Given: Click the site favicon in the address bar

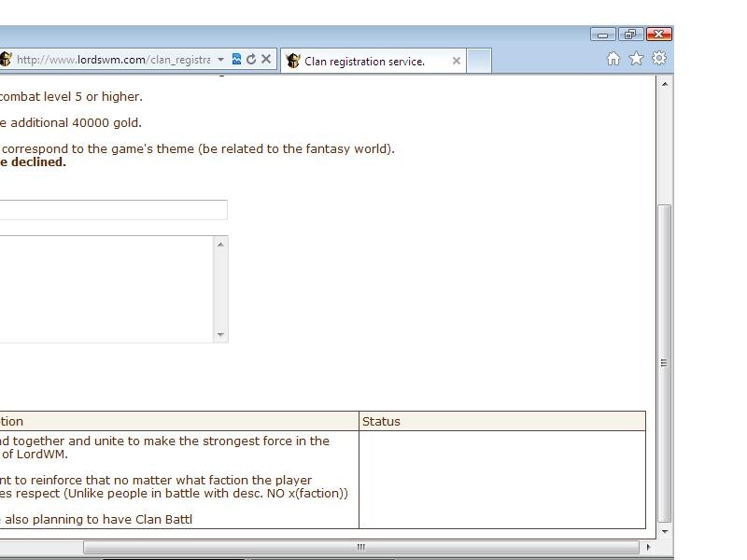Looking at the screenshot, I should tap(6, 60).
